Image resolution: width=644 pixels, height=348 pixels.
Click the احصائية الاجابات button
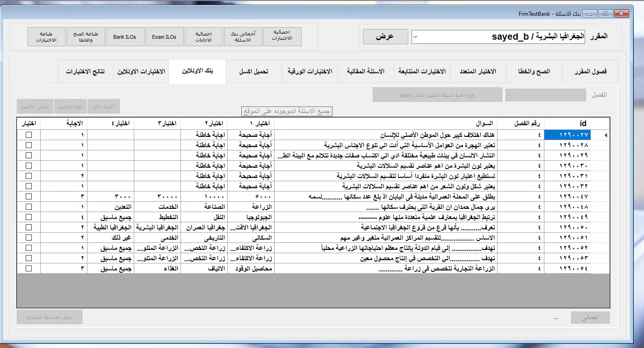(x=203, y=36)
